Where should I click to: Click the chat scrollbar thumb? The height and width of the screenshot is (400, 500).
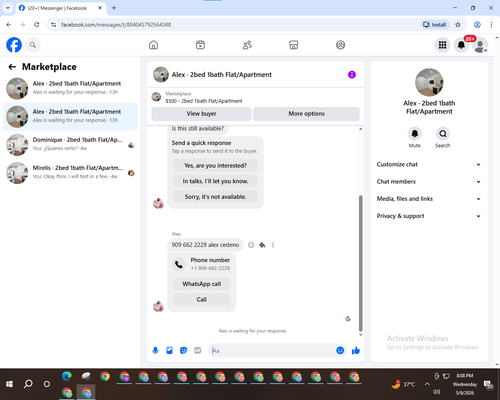click(x=360, y=263)
